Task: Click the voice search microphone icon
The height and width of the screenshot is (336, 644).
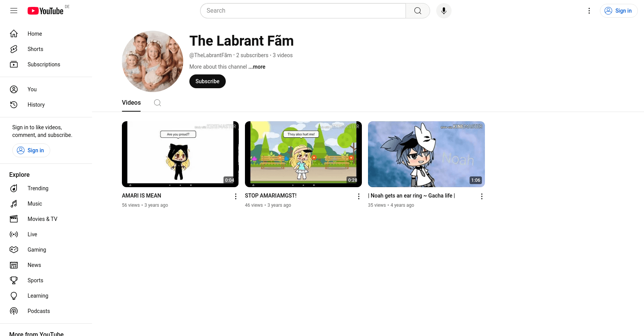Action: coord(444,11)
